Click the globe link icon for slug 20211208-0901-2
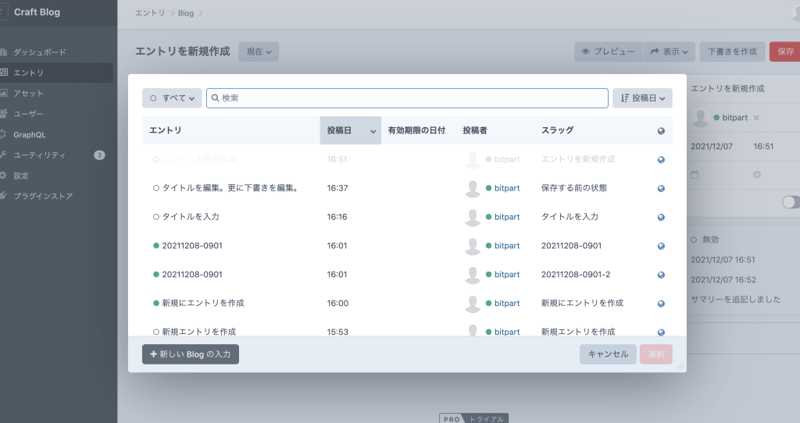Image resolution: width=800 pixels, height=423 pixels. pos(660,274)
